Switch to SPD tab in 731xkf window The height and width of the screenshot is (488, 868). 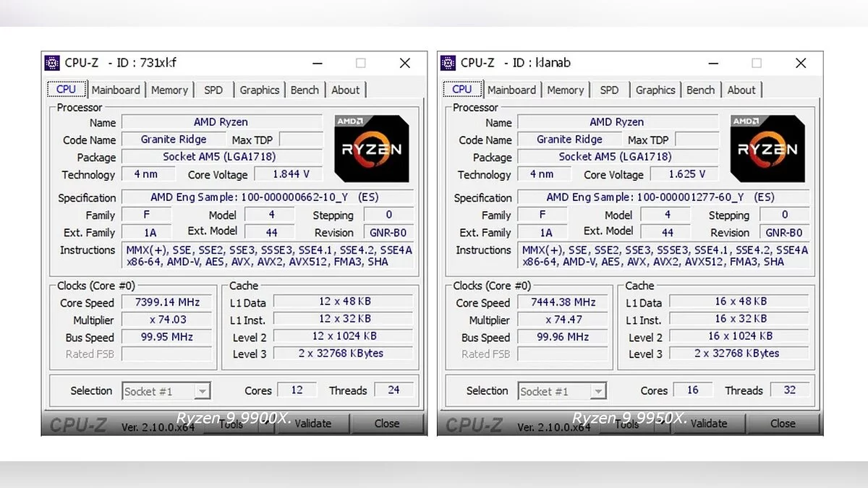[213, 90]
